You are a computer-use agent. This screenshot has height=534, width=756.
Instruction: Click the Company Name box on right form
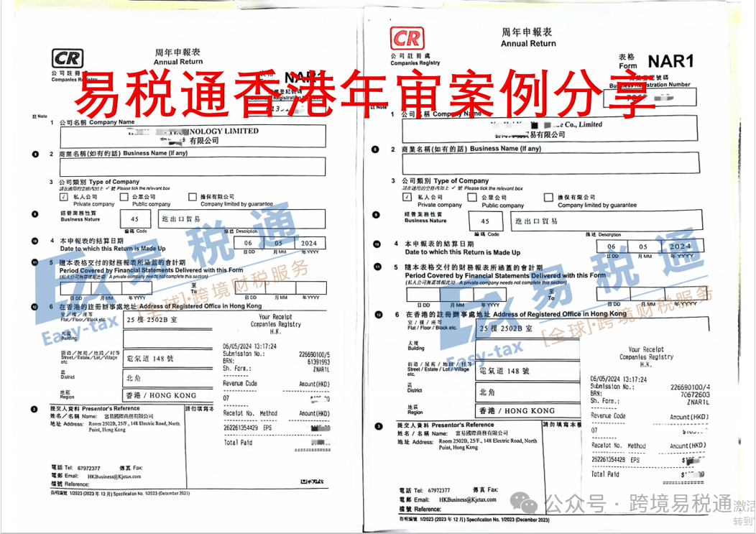click(x=550, y=129)
